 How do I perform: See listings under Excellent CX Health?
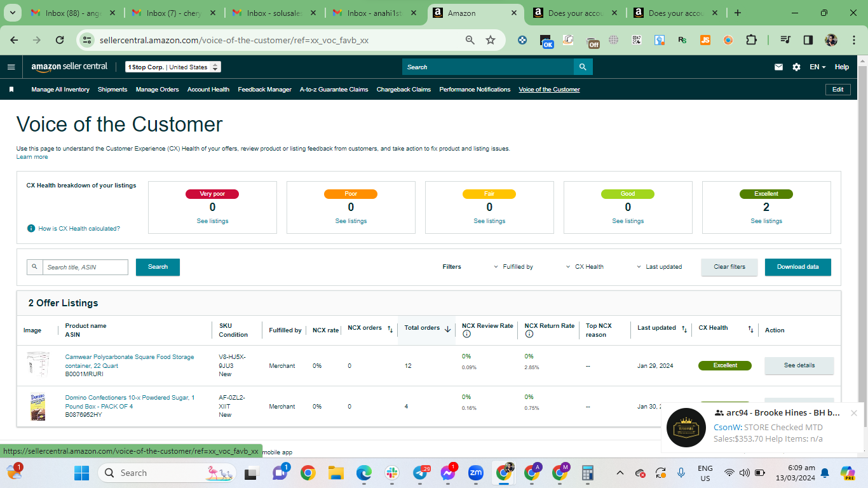[766, 221]
